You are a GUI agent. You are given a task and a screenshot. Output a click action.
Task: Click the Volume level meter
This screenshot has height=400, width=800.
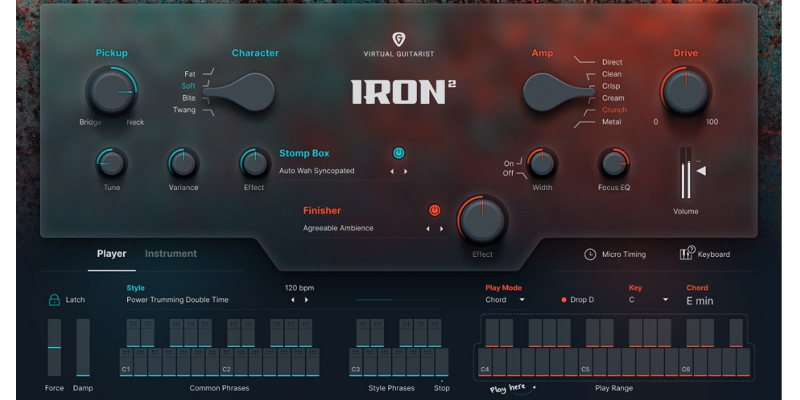[686, 173]
